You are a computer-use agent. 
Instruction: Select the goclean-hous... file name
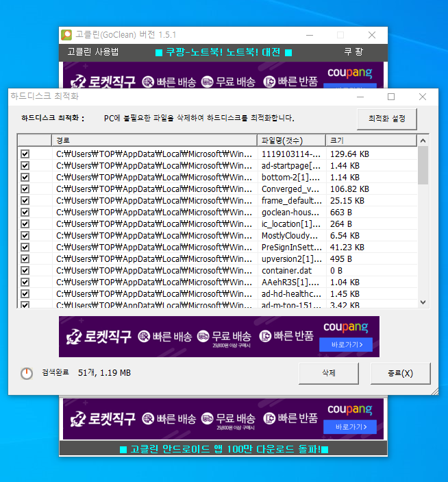tap(290, 212)
